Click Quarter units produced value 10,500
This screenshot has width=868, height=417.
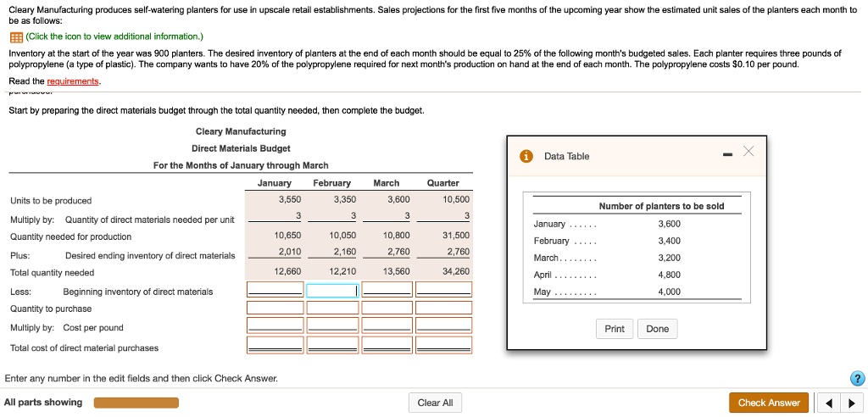point(456,200)
